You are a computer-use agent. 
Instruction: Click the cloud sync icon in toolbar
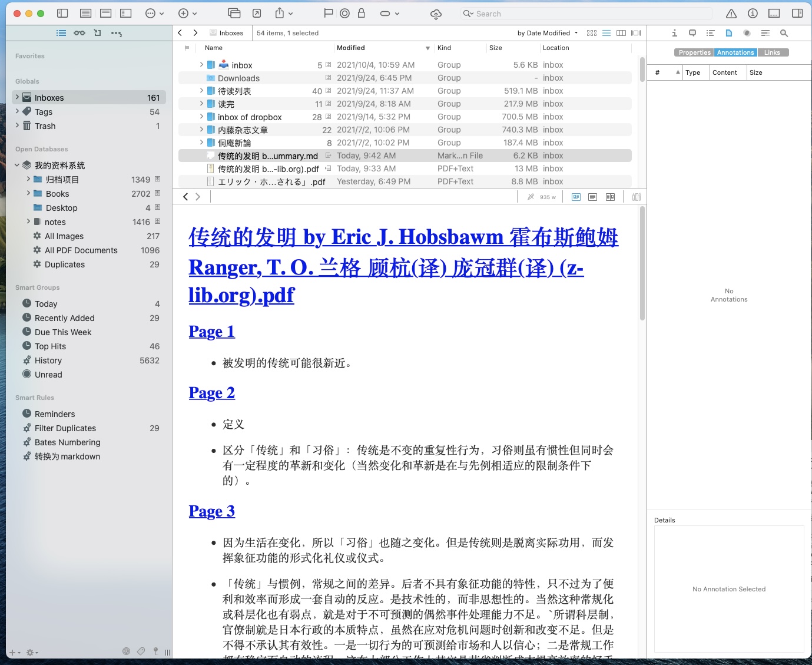click(436, 14)
